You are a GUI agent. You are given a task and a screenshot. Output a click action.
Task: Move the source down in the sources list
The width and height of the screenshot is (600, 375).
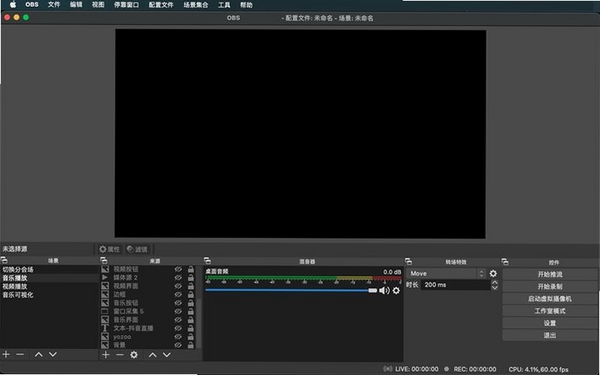tap(166, 355)
